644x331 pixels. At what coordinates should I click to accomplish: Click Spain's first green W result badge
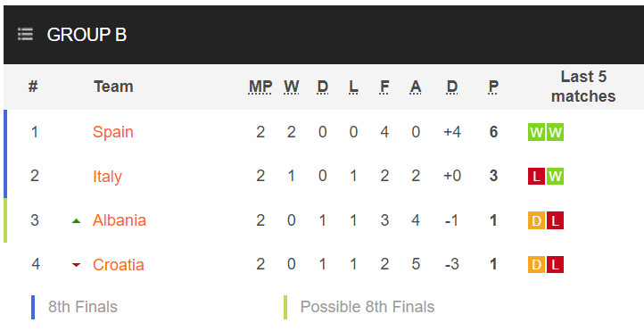(x=536, y=132)
